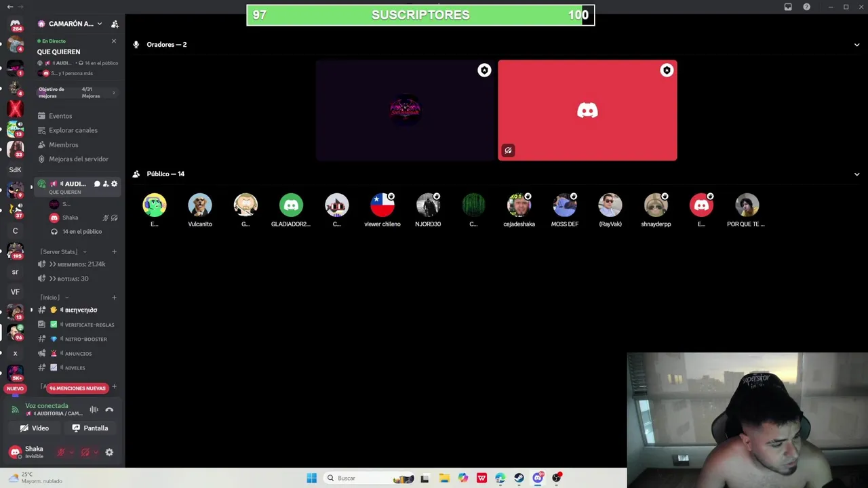This screenshot has height=488, width=868.
Task: Collapse the Público section chevron
Action: point(856,174)
